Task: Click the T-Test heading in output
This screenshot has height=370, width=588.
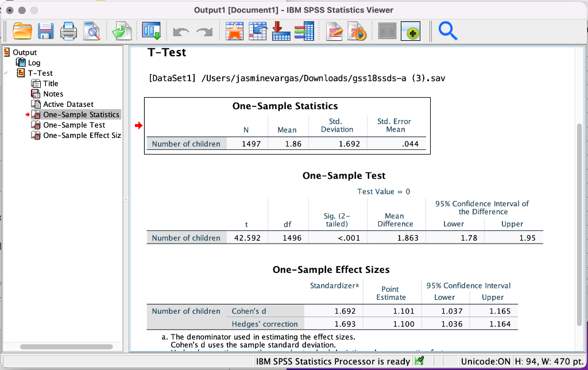Action: (167, 52)
